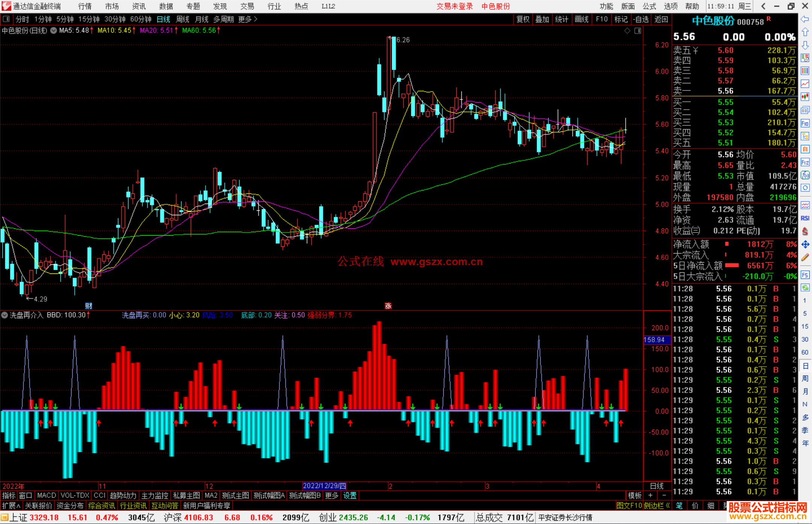Viewport: 812px width, 524px height.
Task: Click the circle sidebar icon
Action: click(805, 188)
